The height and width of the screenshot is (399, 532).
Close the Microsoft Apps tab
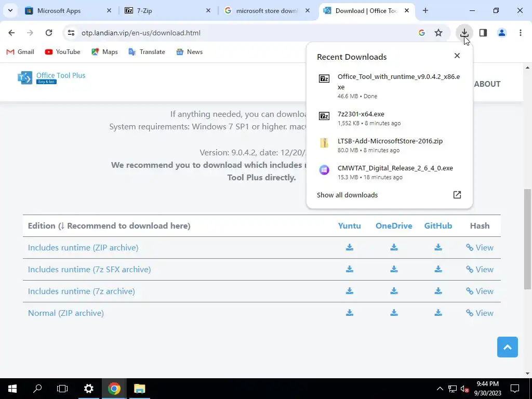[x=109, y=10]
